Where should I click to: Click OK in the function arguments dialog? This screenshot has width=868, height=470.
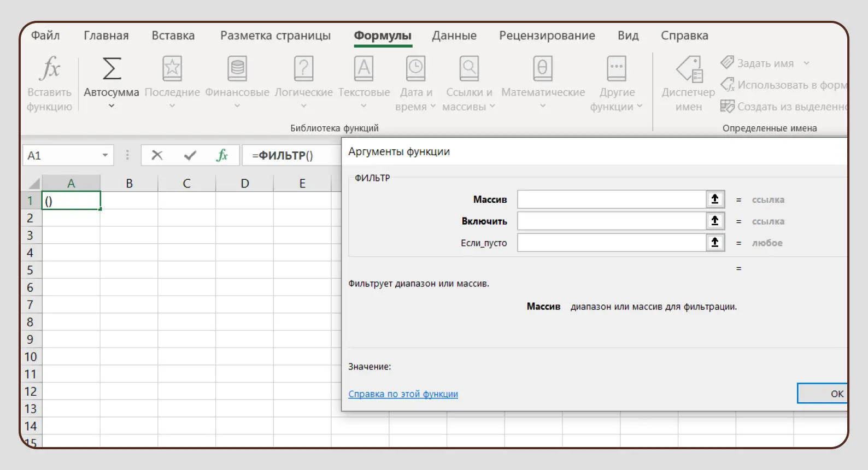(823, 393)
